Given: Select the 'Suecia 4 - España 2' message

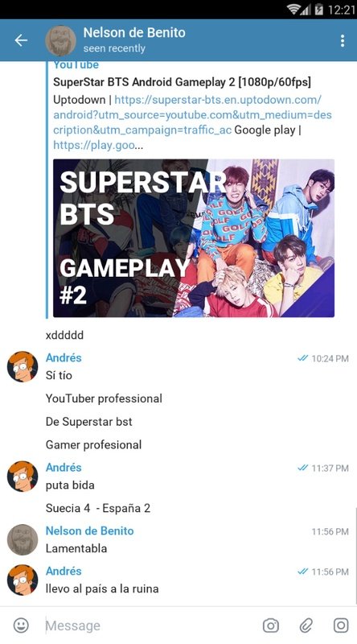Looking at the screenshot, I should 98,508.
